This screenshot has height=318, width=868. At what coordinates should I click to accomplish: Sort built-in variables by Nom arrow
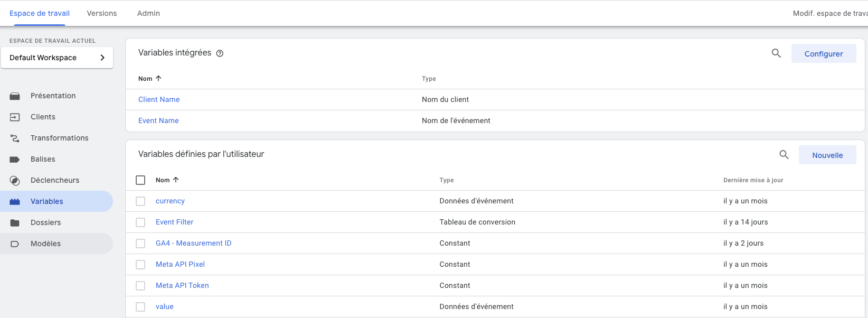(x=158, y=78)
